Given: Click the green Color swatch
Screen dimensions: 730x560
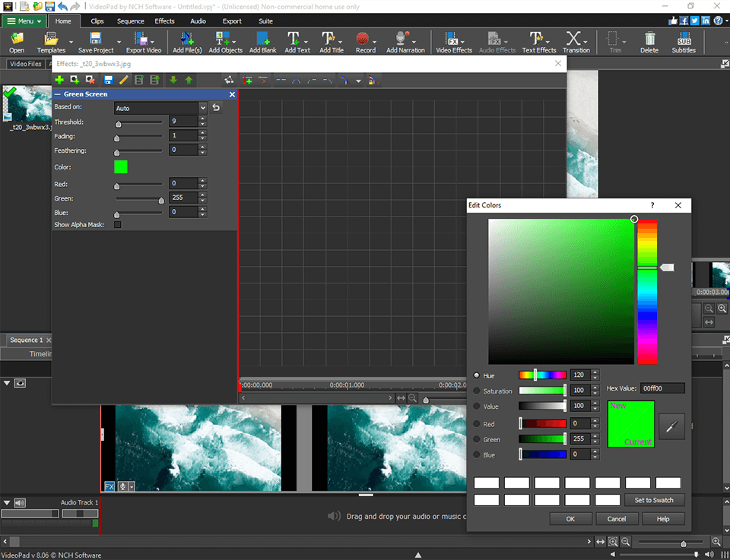Looking at the screenshot, I should [120, 166].
